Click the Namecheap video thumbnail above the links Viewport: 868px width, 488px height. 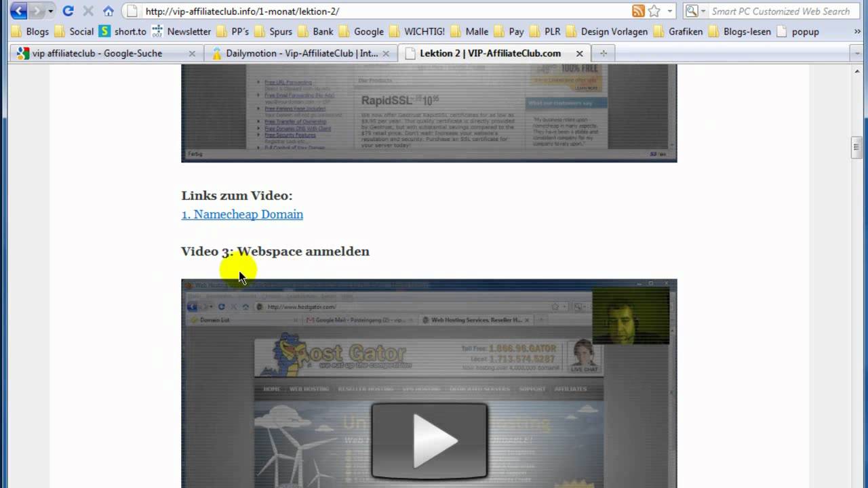pyautogui.click(x=429, y=113)
